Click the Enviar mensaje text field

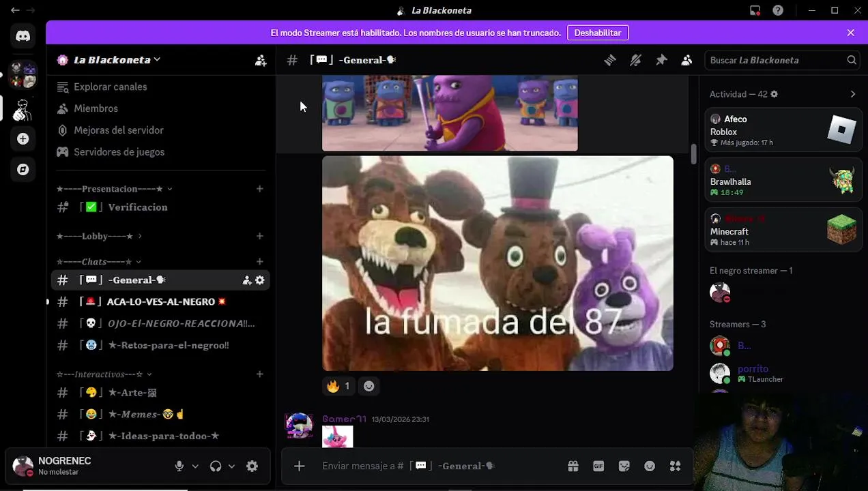point(437,466)
